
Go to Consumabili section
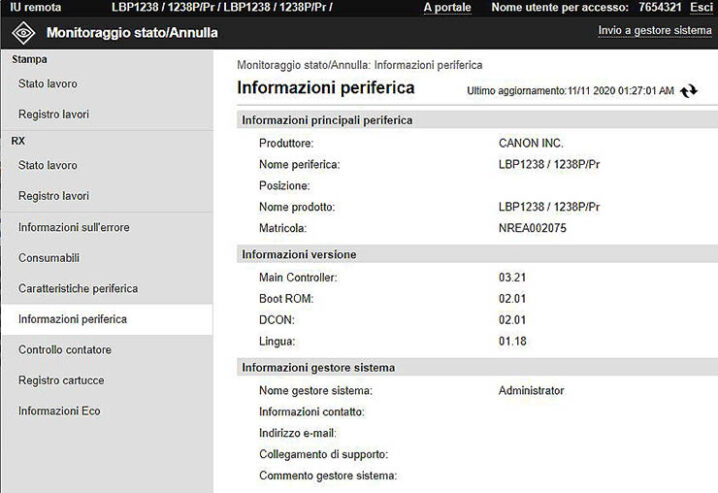(x=48, y=258)
